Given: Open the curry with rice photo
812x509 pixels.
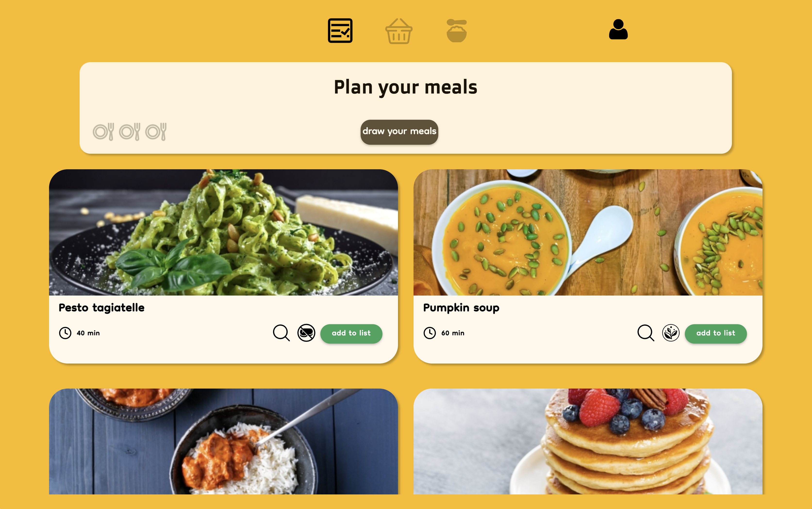Looking at the screenshot, I should tap(223, 441).
